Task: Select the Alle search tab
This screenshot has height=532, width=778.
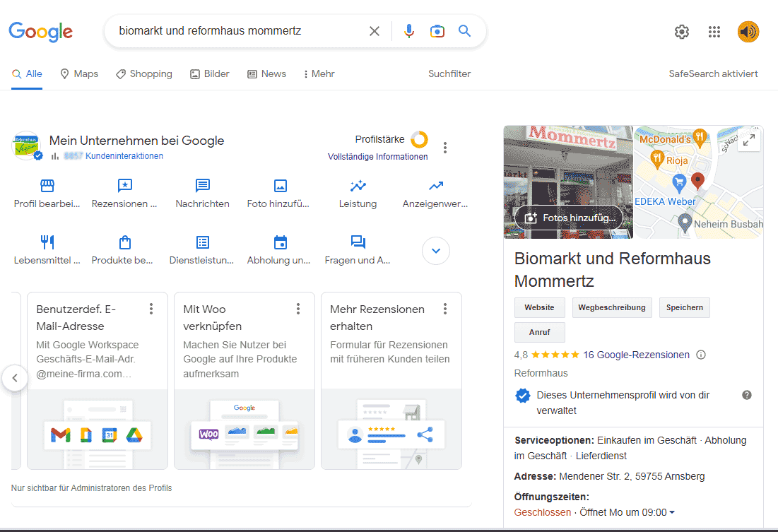Action: (x=27, y=74)
